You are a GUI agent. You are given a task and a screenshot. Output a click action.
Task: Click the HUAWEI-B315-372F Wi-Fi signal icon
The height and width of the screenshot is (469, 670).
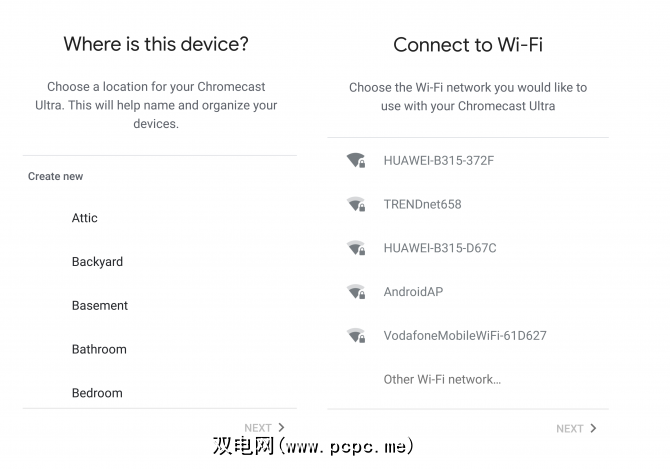point(355,160)
